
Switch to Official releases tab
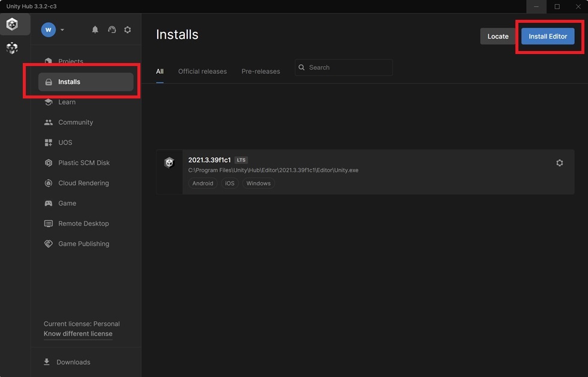pyautogui.click(x=203, y=71)
